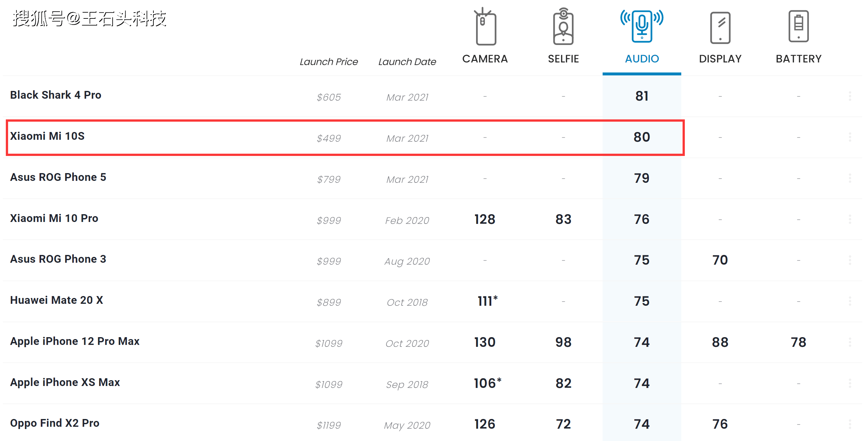This screenshot has height=441, width=868.
Task: Open more options for Black Shark 4 Pro
Action: (x=850, y=96)
